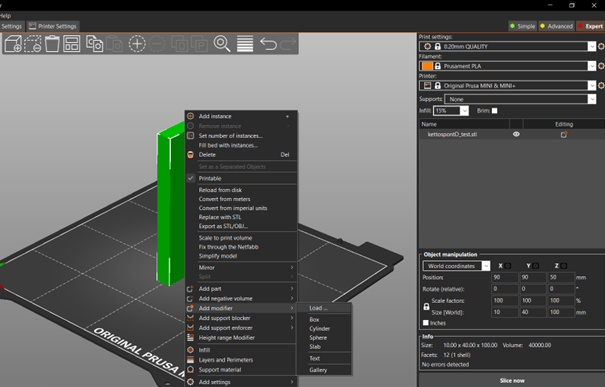This screenshot has width=605, height=387.
Task: Open the Printer Settings tab
Action: pos(53,26)
